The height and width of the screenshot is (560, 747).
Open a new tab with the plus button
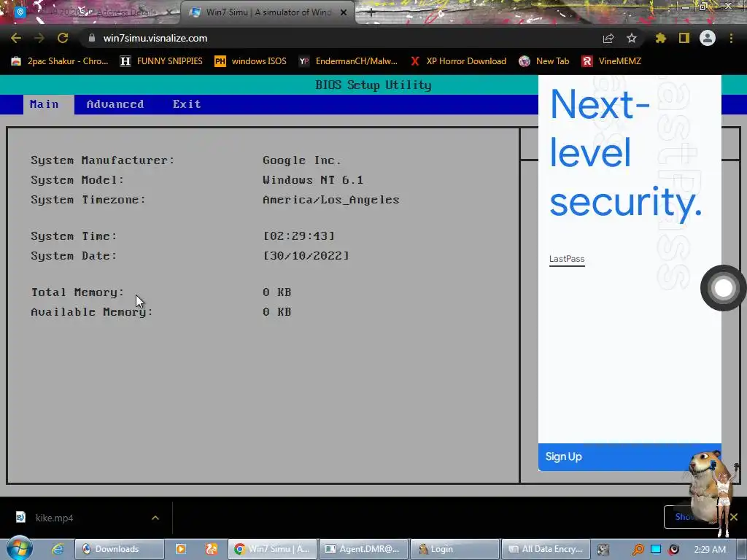(371, 13)
